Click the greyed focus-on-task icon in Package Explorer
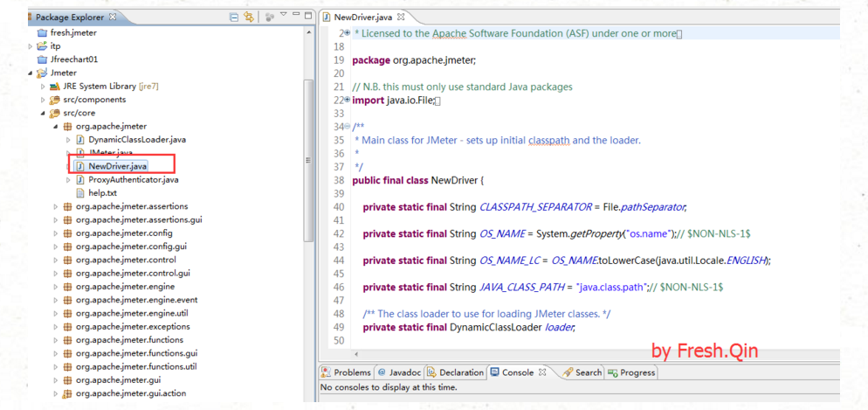 click(270, 17)
